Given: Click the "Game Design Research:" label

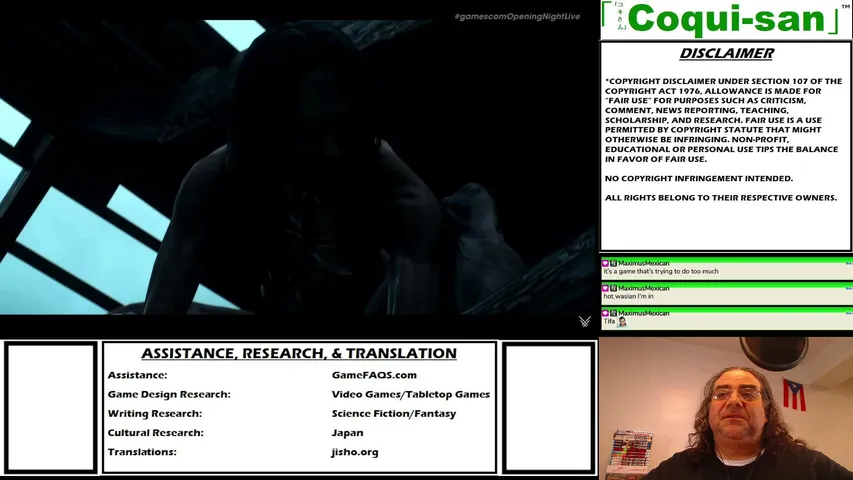Looking at the screenshot, I should tap(169, 395).
